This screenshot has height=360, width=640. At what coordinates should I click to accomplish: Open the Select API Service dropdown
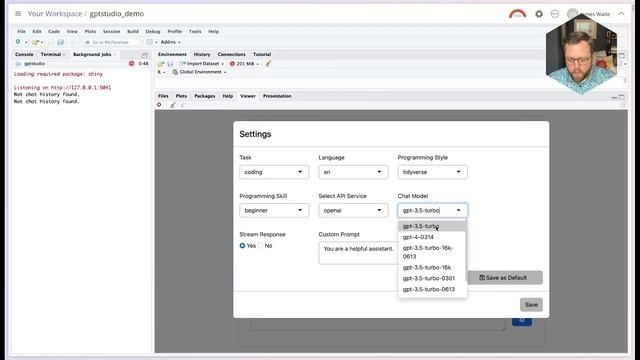353,210
